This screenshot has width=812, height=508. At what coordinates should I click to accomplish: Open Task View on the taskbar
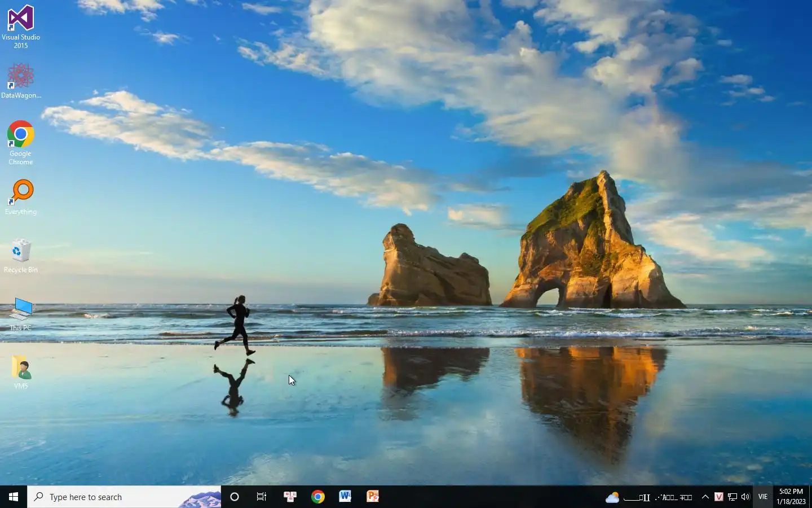tap(262, 497)
